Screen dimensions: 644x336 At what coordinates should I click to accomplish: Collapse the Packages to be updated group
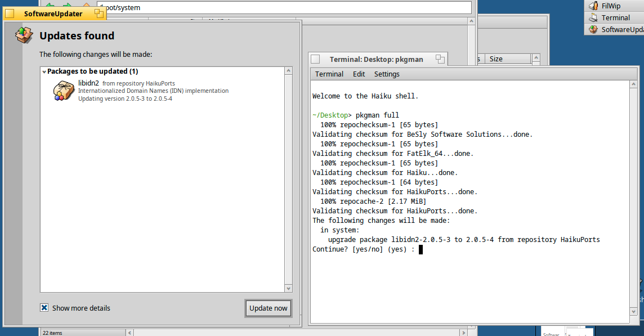point(44,71)
